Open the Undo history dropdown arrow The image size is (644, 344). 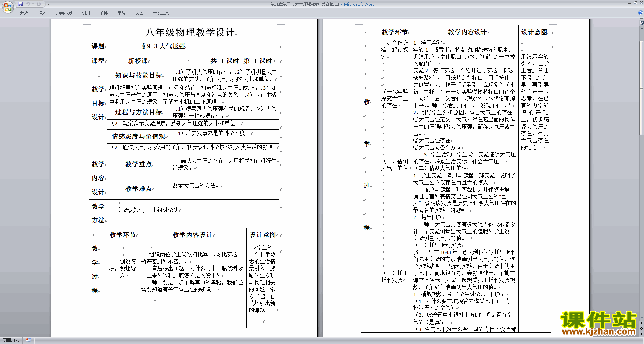[33, 4]
